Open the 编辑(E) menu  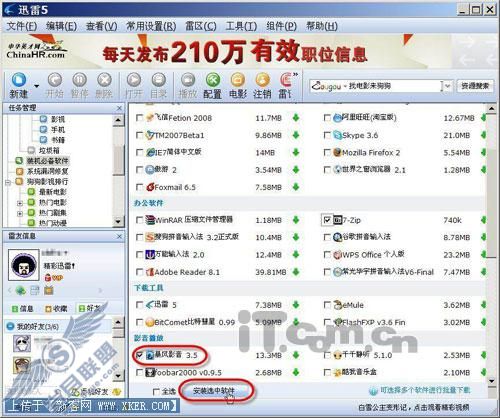click(62, 26)
